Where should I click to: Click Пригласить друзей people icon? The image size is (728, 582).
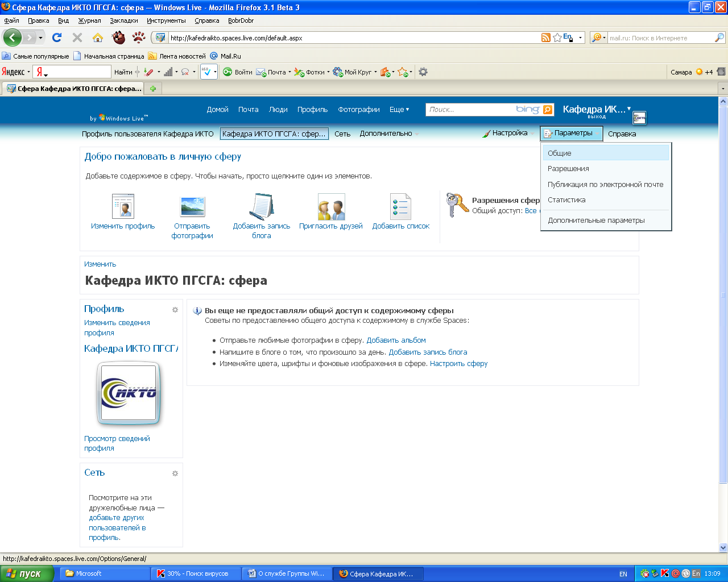coord(331,206)
